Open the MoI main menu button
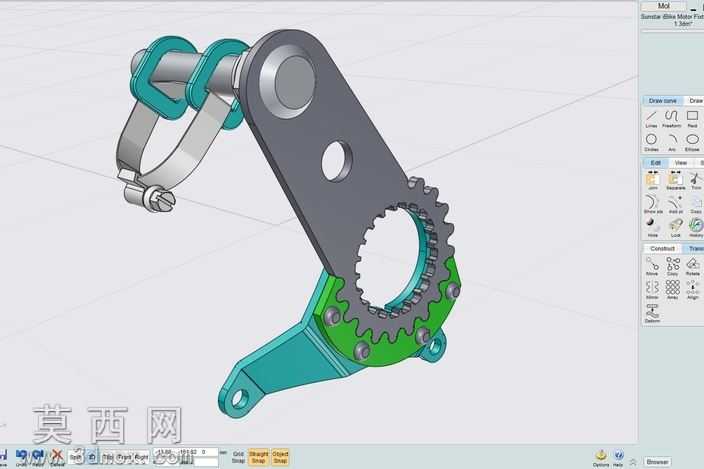Viewport: 704px width, 469px height. pyautogui.click(x=664, y=6)
